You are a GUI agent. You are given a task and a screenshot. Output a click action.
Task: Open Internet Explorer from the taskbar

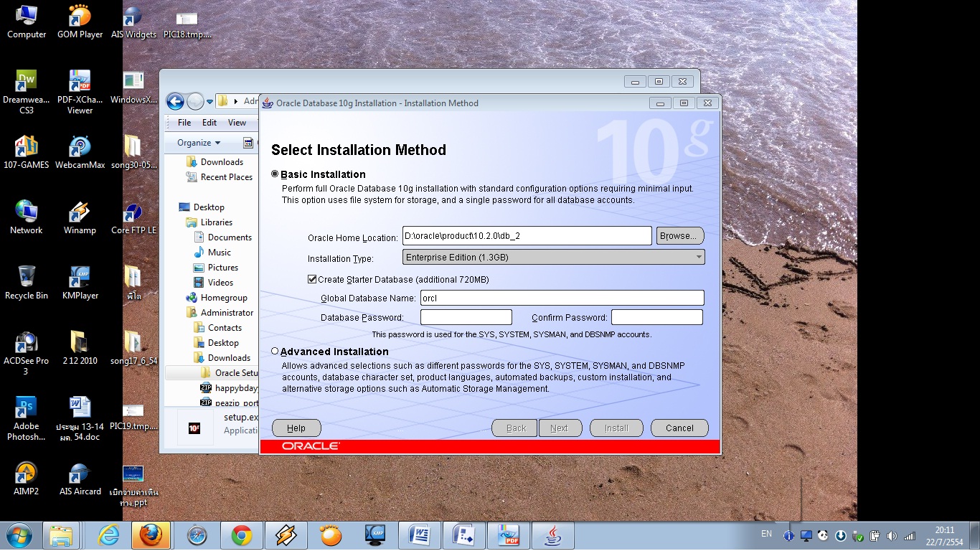[109, 535]
